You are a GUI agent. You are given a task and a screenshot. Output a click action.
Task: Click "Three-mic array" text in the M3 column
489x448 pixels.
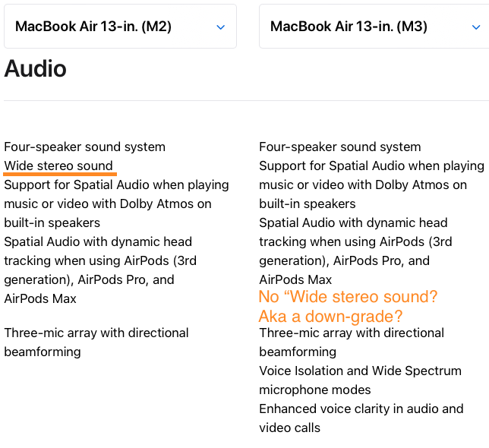coord(302,333)
